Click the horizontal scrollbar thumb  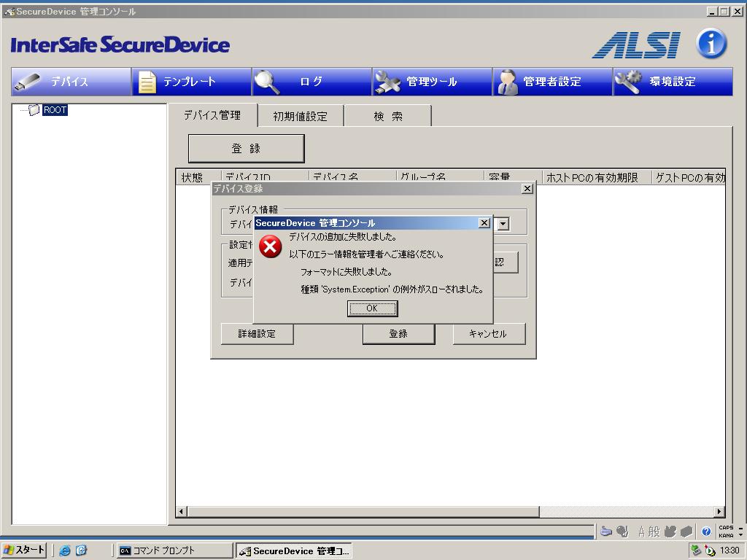(x=363, y=512)
